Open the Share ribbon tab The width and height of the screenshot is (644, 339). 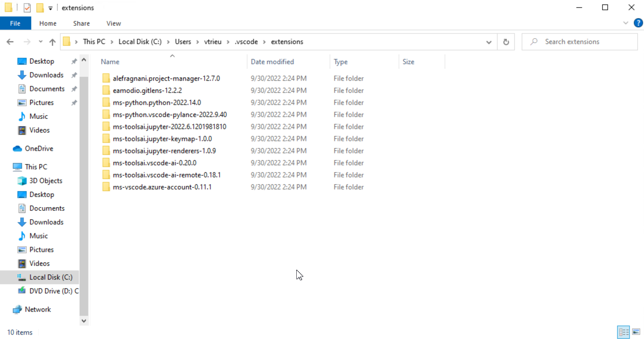(x=82, y=23)
